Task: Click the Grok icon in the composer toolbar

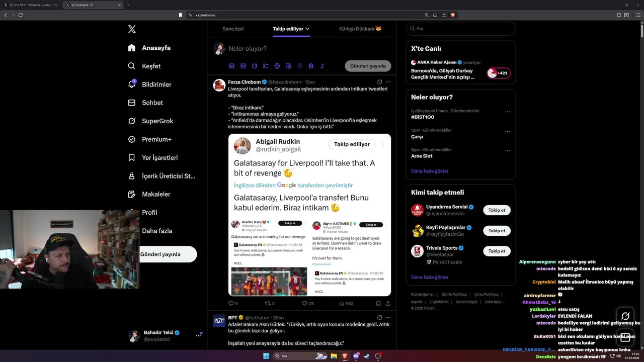Action: click(255, 66)
